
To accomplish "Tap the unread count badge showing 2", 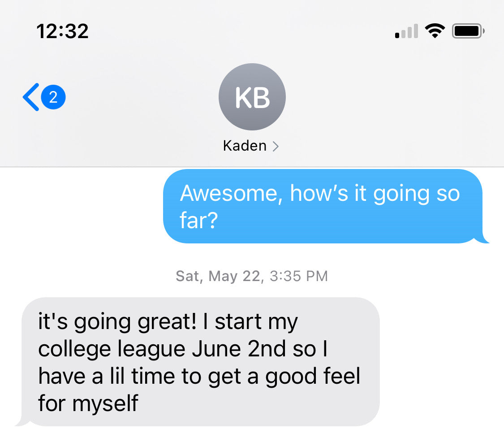I will click(x=53, y=97).
